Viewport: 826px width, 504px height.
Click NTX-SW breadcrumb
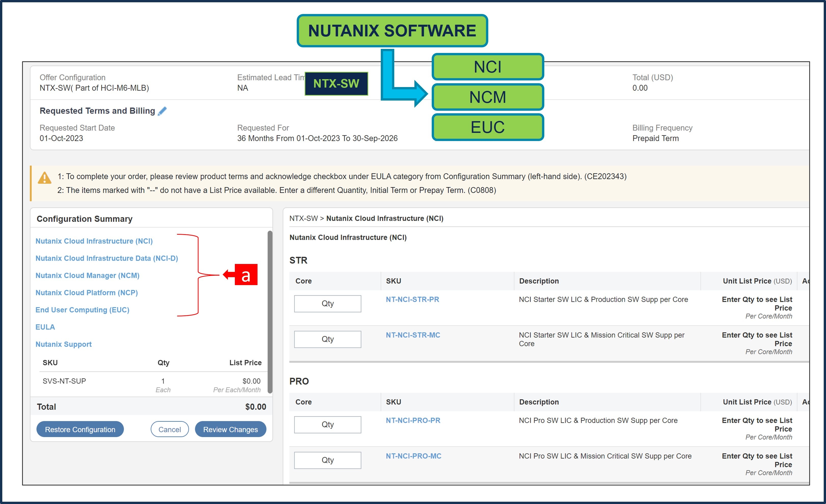[303, 218]
